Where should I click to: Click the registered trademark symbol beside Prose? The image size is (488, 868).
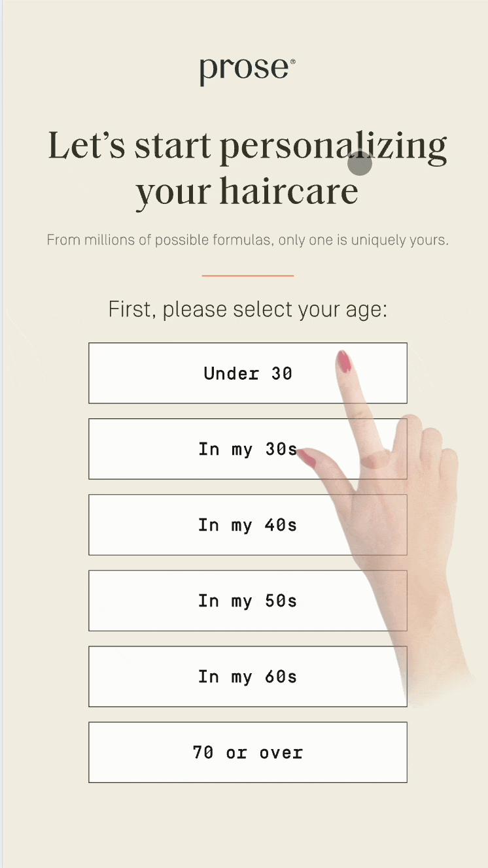(x=292, y=62)
